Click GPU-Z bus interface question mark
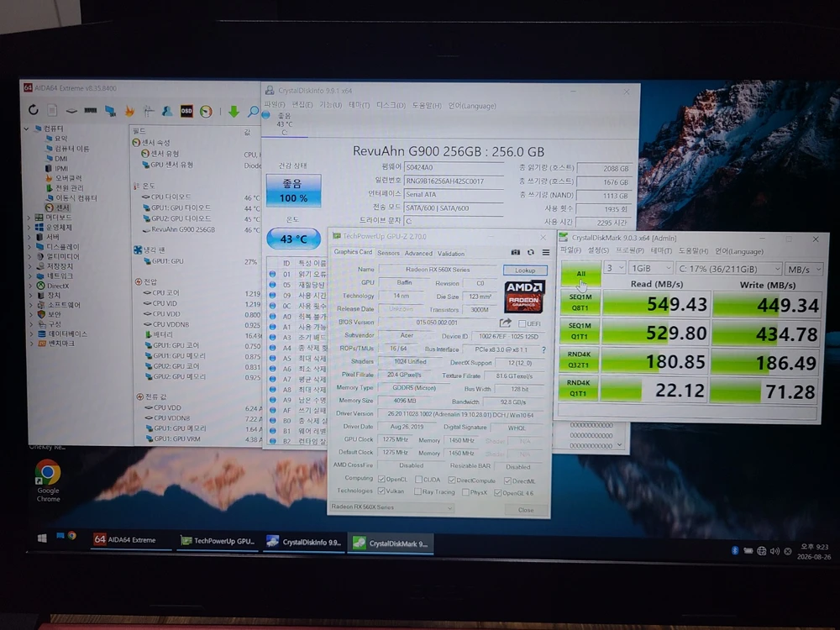Image resolution: width=840 pixels, height=630 pixels. [543, 349]
